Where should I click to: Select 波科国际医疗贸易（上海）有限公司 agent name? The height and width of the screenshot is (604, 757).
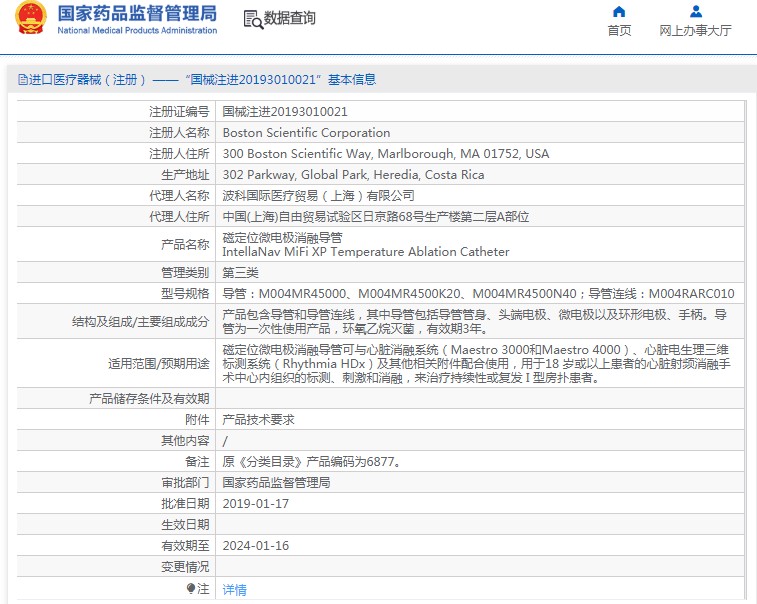click(x=318, y=196)
